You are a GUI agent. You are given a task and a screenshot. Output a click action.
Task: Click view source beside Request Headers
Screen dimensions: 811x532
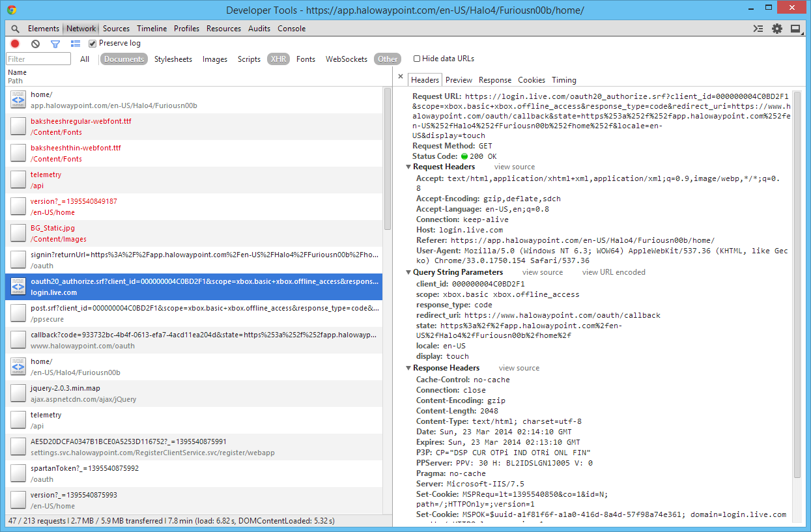tap(515, 167)
